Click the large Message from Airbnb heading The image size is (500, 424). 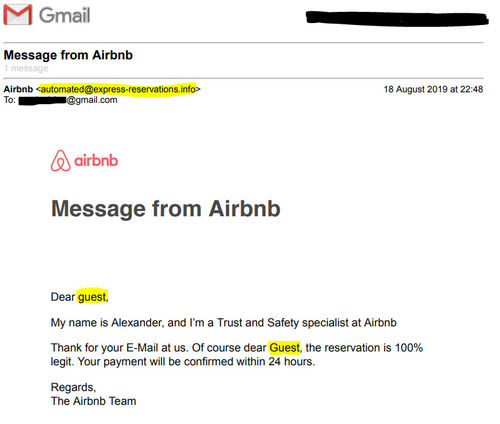tap(166, 209)
